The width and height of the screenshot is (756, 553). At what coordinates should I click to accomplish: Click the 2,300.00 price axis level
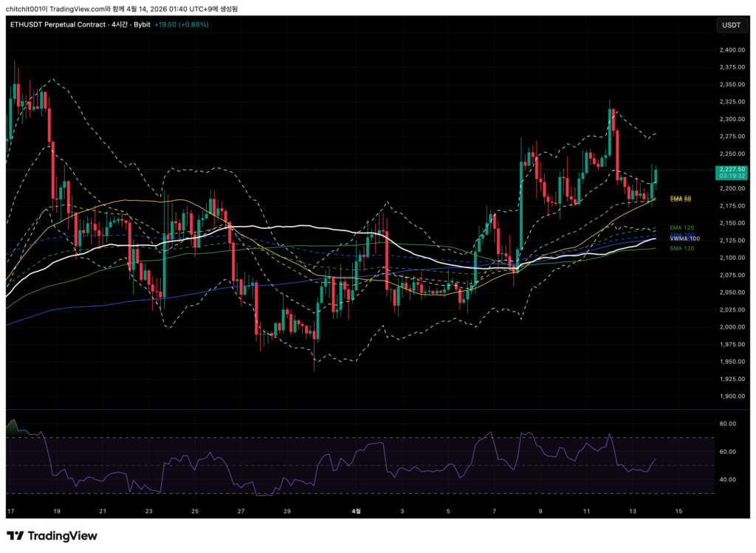[x=730, y=120]
